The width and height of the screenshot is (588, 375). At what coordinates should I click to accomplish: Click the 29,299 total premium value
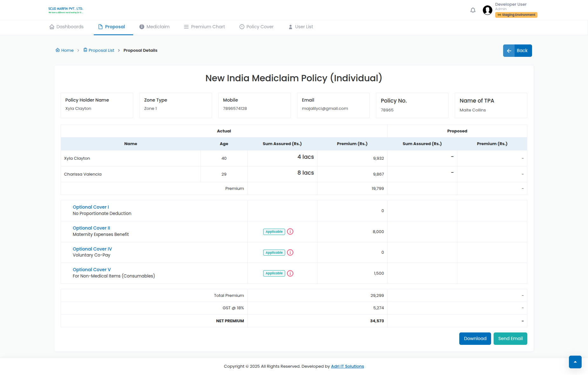[x=377, y=295]
